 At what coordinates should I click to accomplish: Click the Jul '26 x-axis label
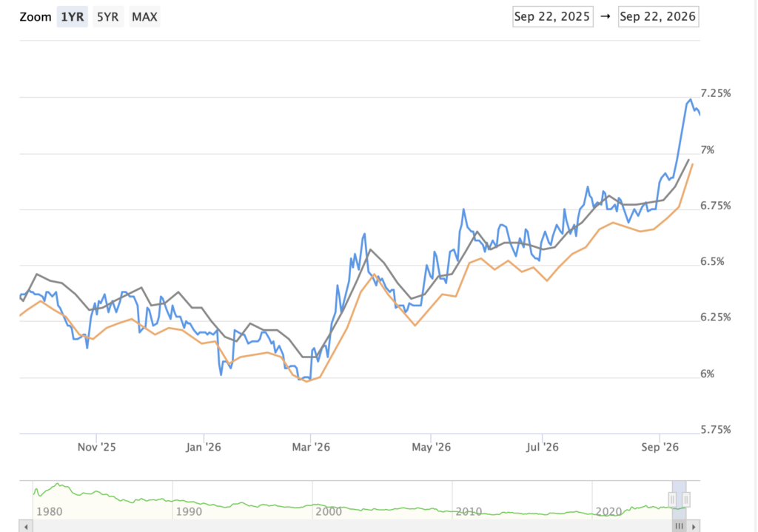tap(542, 447)
